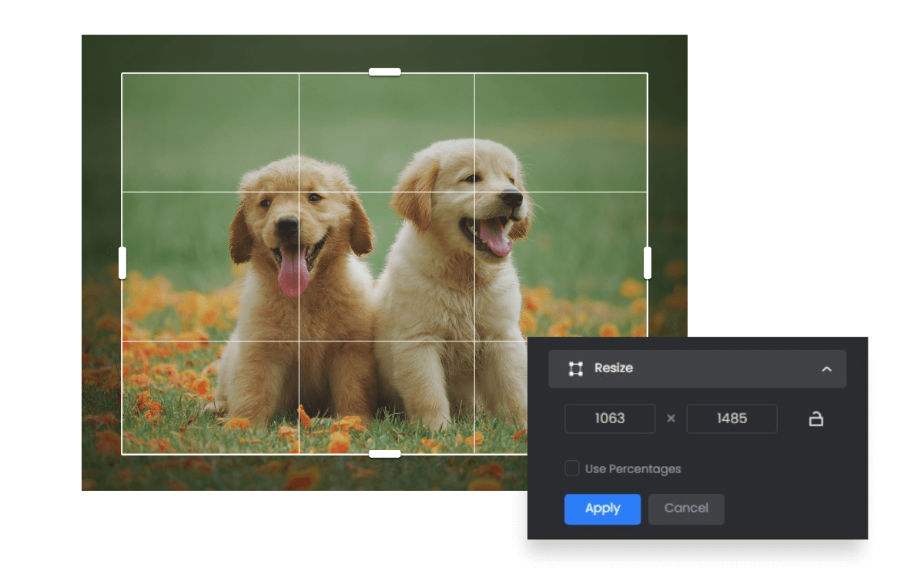Check Use Percentages for relative sizing
This screenshot has height=578, width=924.
click(571, 468)
